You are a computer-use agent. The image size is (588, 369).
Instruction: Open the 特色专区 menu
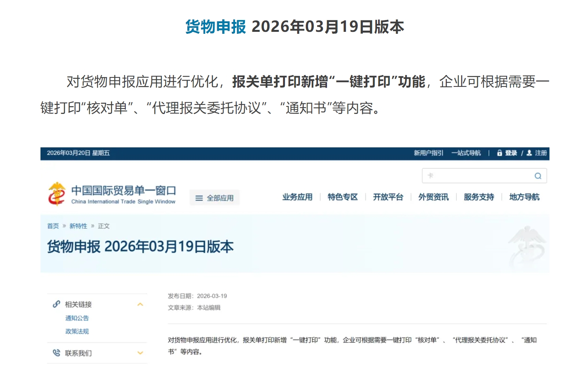(342, 197)
